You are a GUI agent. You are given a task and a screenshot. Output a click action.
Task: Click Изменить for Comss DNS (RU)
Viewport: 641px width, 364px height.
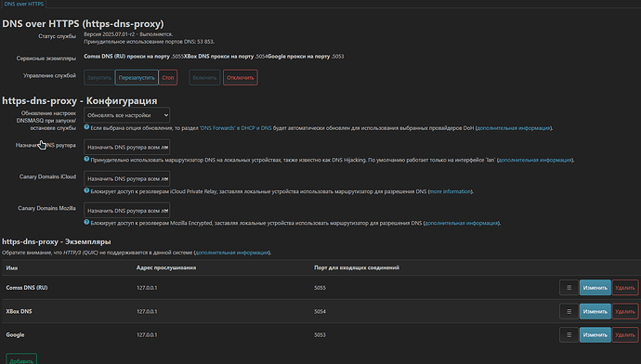595,288
